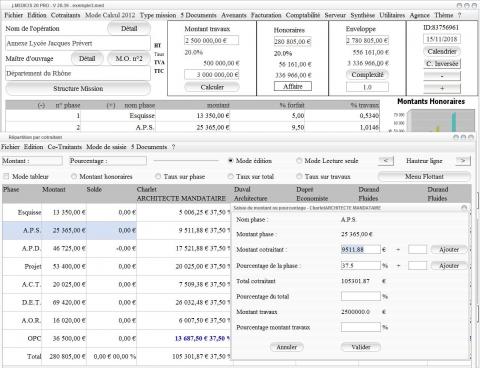Click the Affaire button
The width and height of the screenshot is (480, 368).
click(x=293, y=86)
